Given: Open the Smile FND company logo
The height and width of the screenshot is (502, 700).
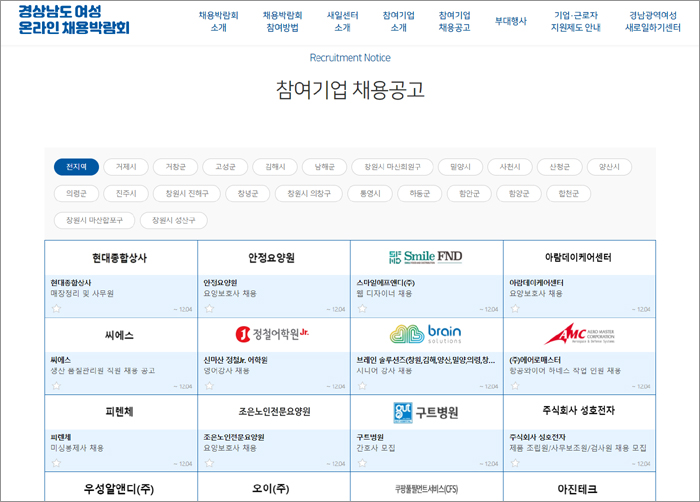Looking at the screenshot, I should tap(425, 257).
